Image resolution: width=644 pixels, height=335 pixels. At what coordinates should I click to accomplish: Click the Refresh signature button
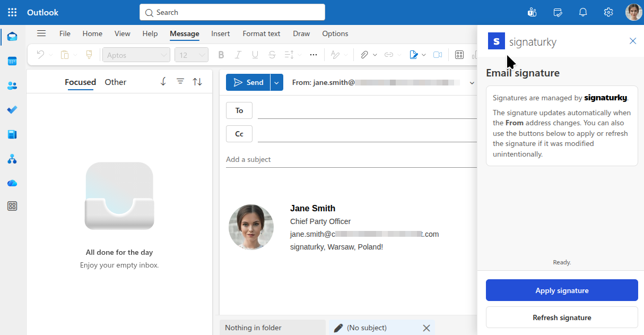(562, 317)
